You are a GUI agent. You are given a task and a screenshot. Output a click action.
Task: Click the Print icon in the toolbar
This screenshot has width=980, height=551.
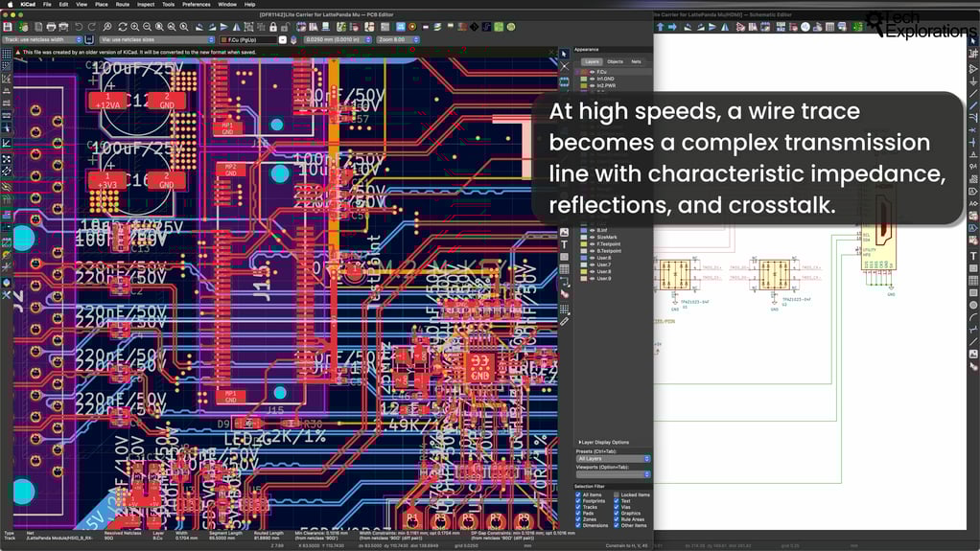(51, 26)
